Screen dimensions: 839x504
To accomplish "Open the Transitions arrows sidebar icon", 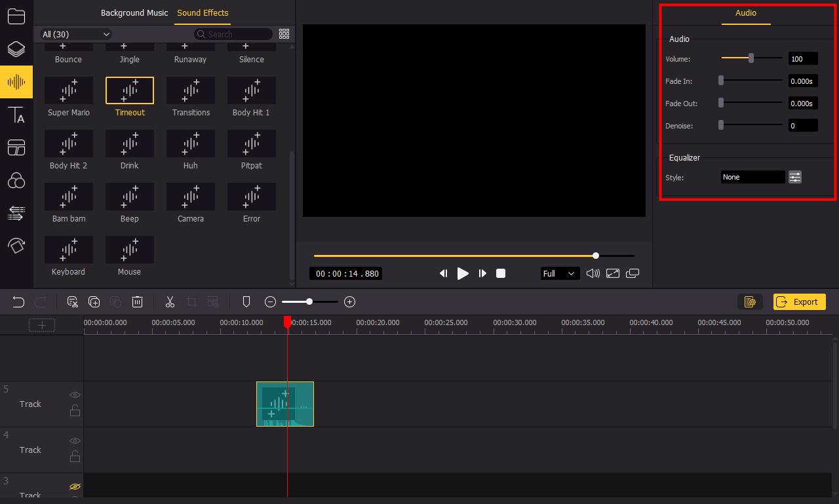I will [16, 213].
